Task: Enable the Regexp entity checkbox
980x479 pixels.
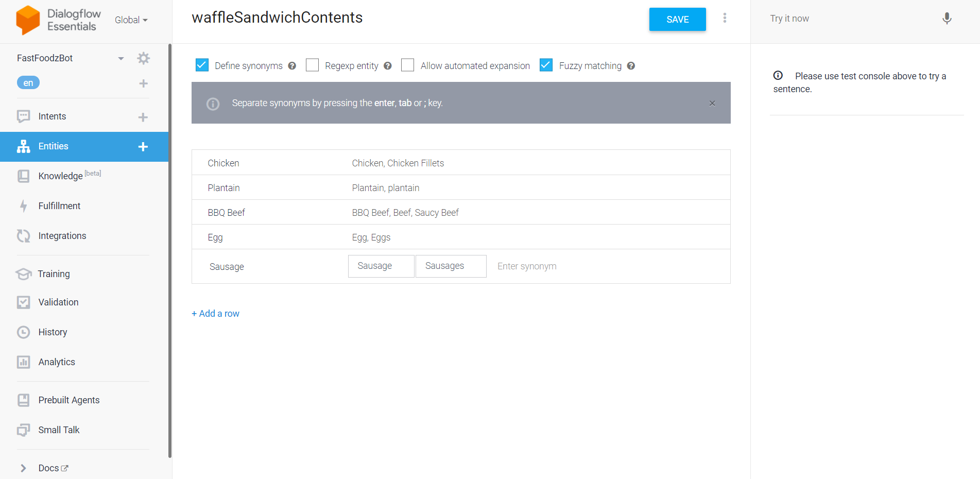Action: pyautogui.click(x=312, y=65)
